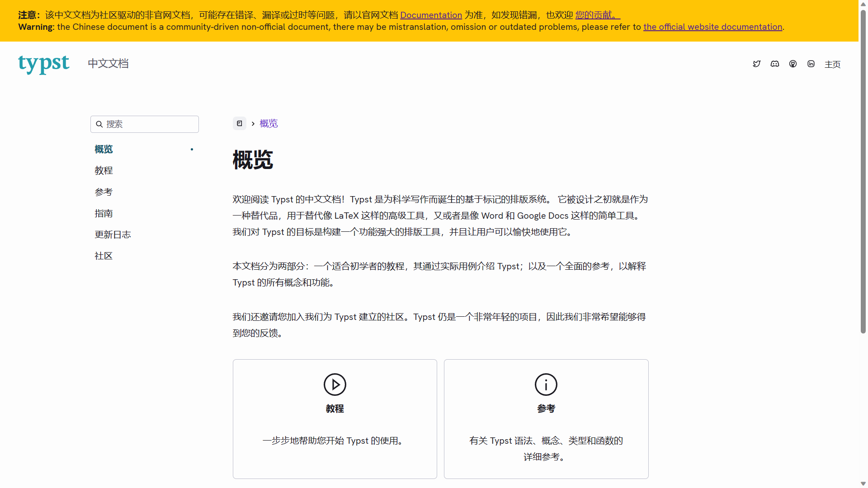Click the scrollbar down arrow
The height and width of the screenshot is (488, 868).
(863, 483)
